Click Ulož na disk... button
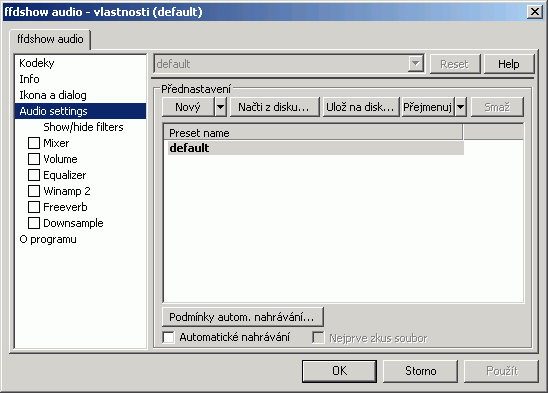The height and width of the screenshot is (393, 548). coord(360,107)
